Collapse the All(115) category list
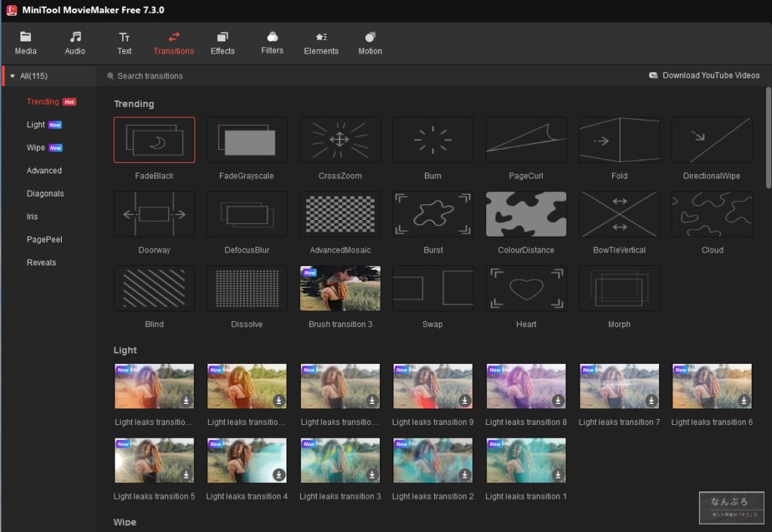This screenshot has width=772, height=532. pos(13,76)
